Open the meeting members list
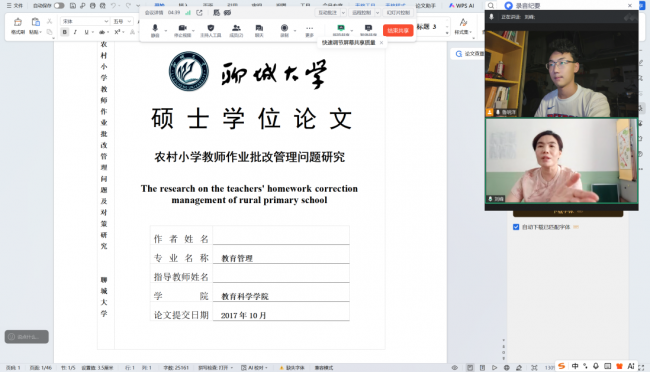The height and width of the screenshot is (372, 650). pyautogui.click(x=236, y=30)
